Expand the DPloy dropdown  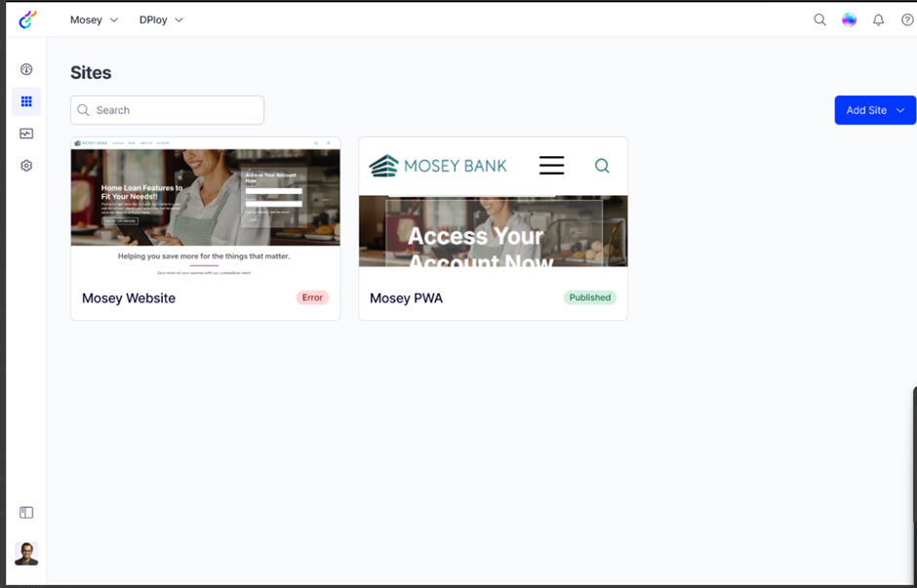[x=161, y=20]
